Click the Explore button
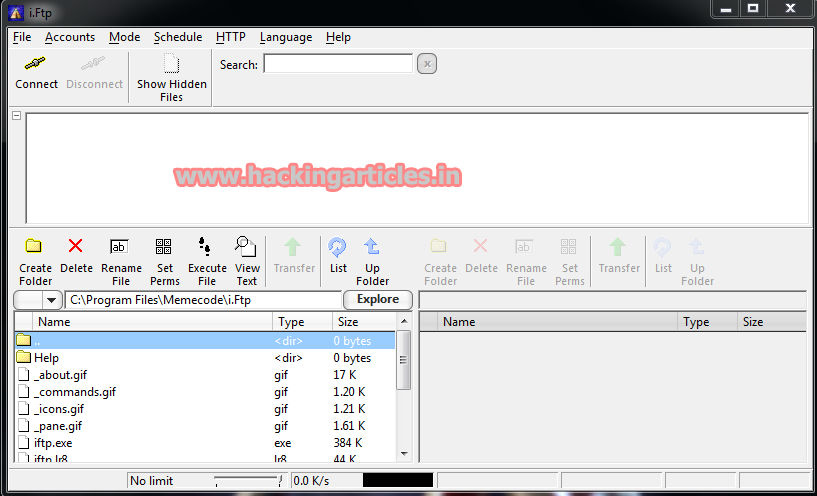817x496 pixels. point(378,300)
